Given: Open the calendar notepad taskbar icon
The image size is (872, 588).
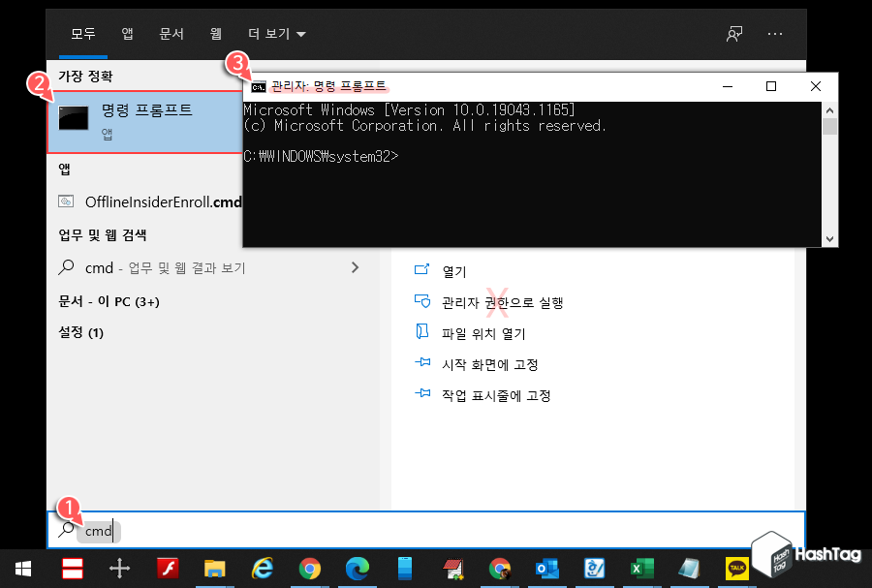Looking at the screenshot, I should 453,569.
